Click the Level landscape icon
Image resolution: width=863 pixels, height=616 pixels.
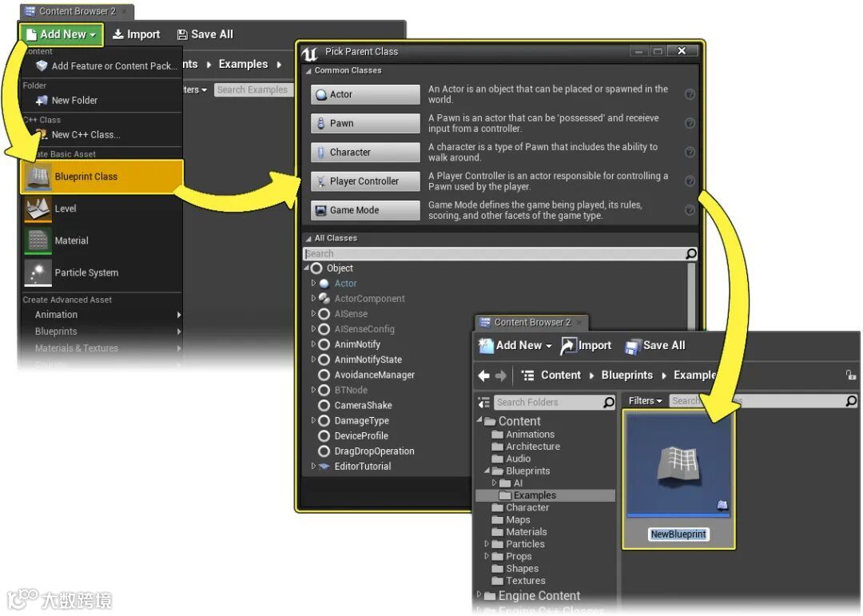(38, 209)
